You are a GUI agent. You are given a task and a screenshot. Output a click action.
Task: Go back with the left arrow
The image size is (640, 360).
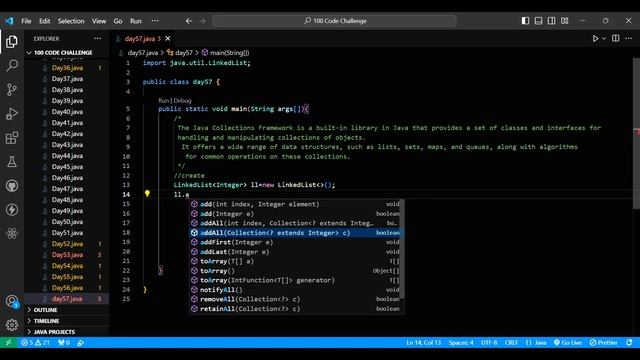pos(189,21)
